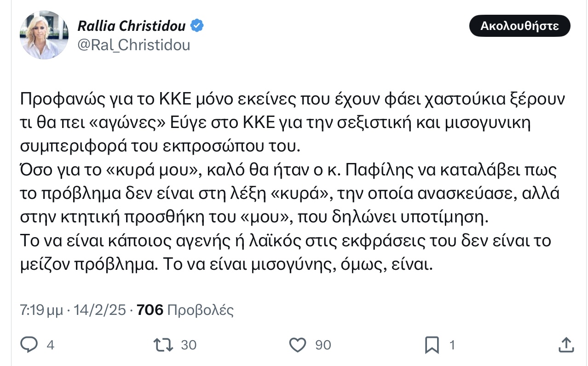Open the Rallia Christidou display name link
The image size is (588, 366).
[x=132, y=26]
